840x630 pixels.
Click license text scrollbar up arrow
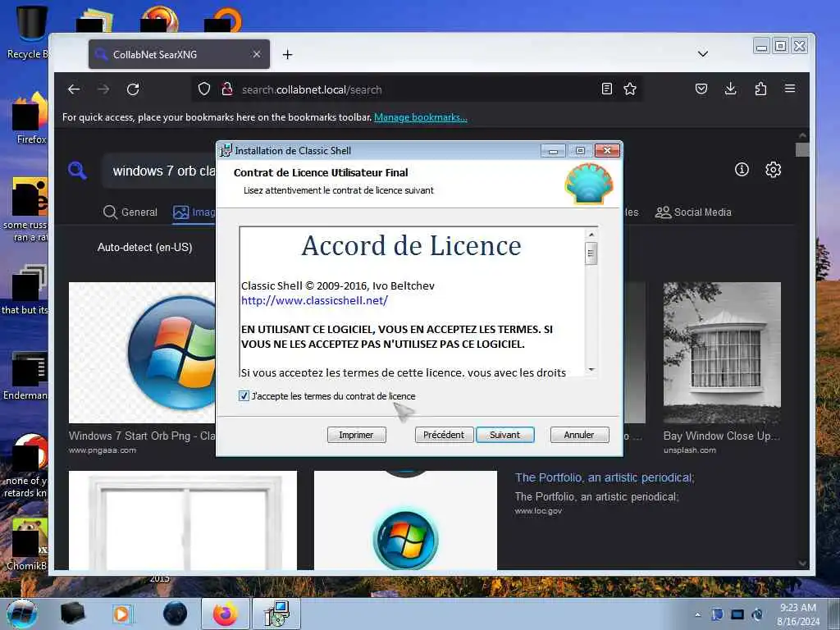coord(591,235)
